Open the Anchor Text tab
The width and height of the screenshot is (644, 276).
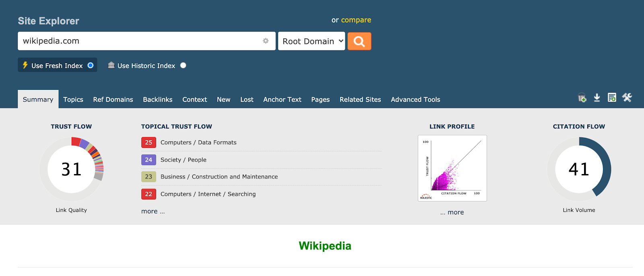[x=282, y=100]
